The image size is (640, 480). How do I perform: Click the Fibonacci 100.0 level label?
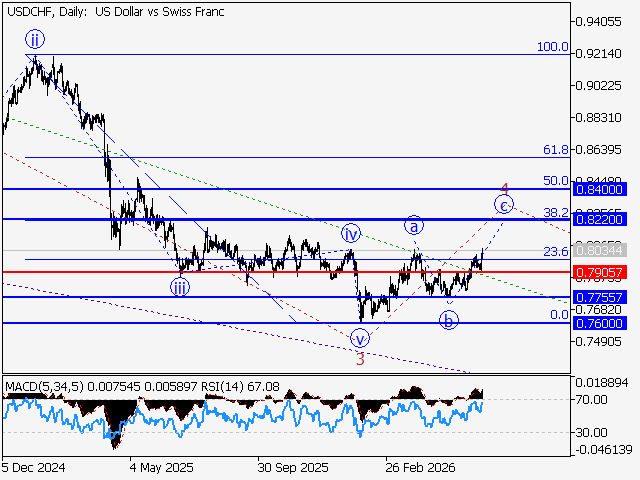(553, 47)
